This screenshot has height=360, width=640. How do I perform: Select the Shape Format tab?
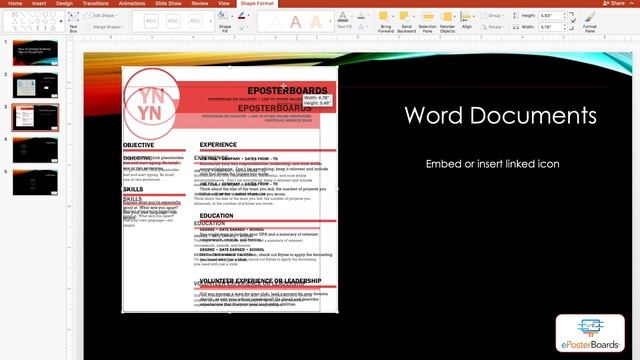click(x=257, y=3)
